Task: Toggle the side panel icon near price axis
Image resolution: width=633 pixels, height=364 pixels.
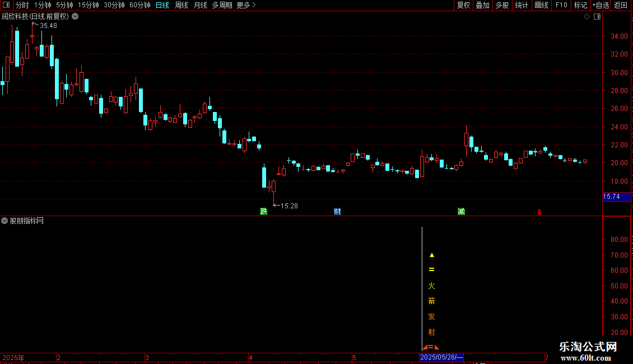Action: (x=597, y=17)
